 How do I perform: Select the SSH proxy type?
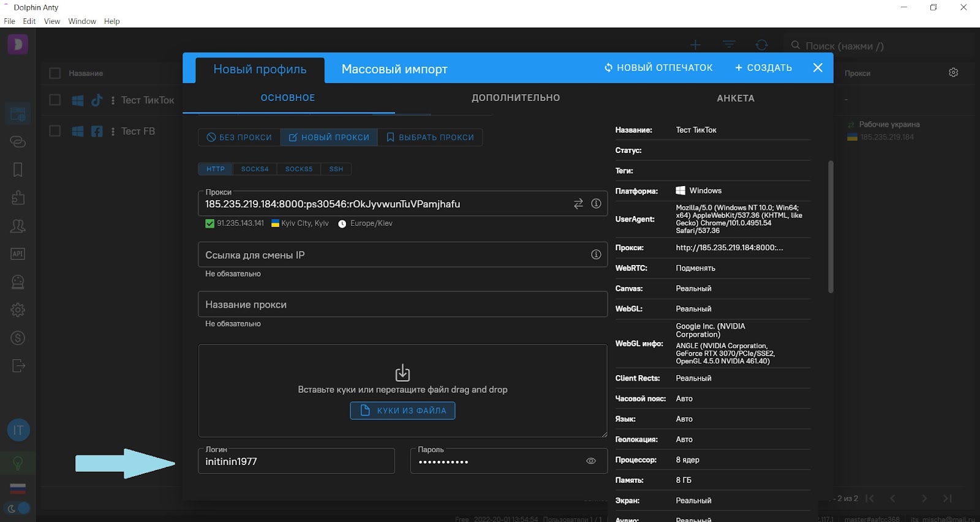click(336, 169)
